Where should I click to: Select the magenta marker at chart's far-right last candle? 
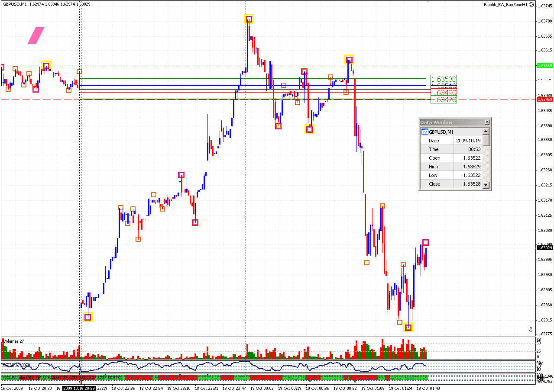(x=426, y=242)
